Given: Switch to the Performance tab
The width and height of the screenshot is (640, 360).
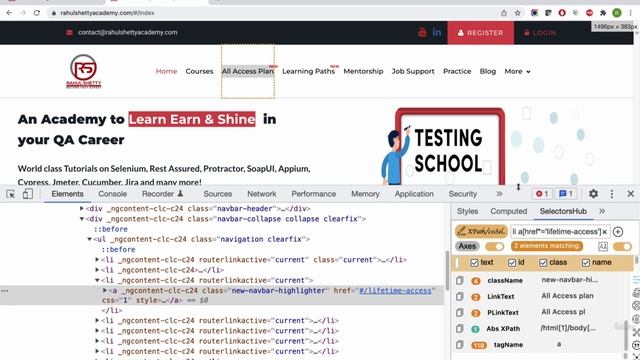Looking at the screenshot, I should 313,194.
